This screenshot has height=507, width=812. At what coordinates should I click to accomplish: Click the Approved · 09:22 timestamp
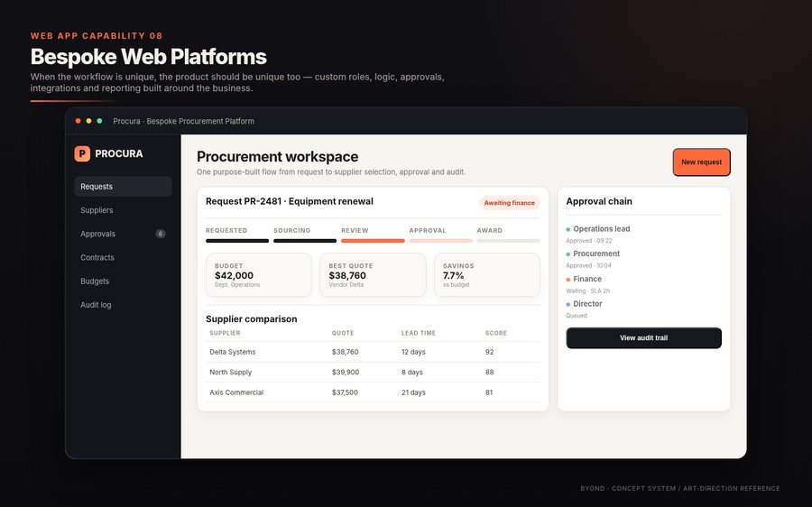click(x=589, y=241)
